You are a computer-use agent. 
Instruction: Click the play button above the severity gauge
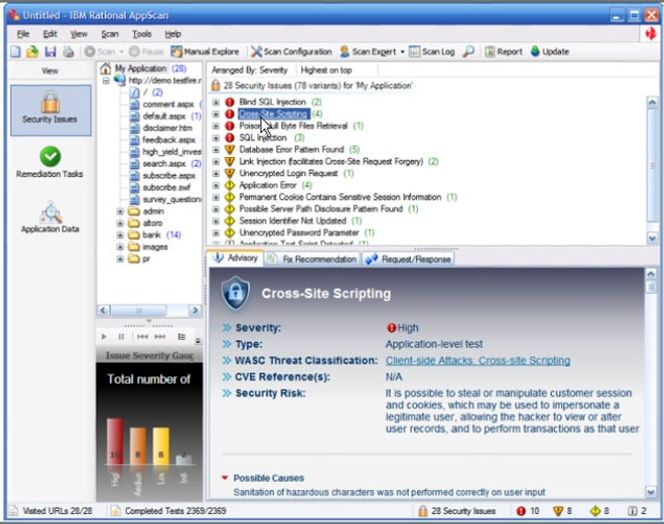coord(104,337)
